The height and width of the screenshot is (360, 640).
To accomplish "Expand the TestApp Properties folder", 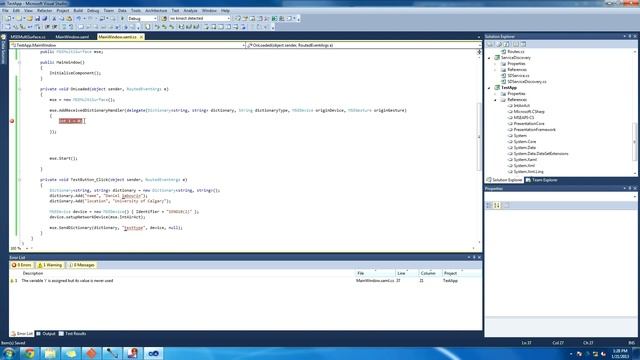I will [x=496, y=94].
